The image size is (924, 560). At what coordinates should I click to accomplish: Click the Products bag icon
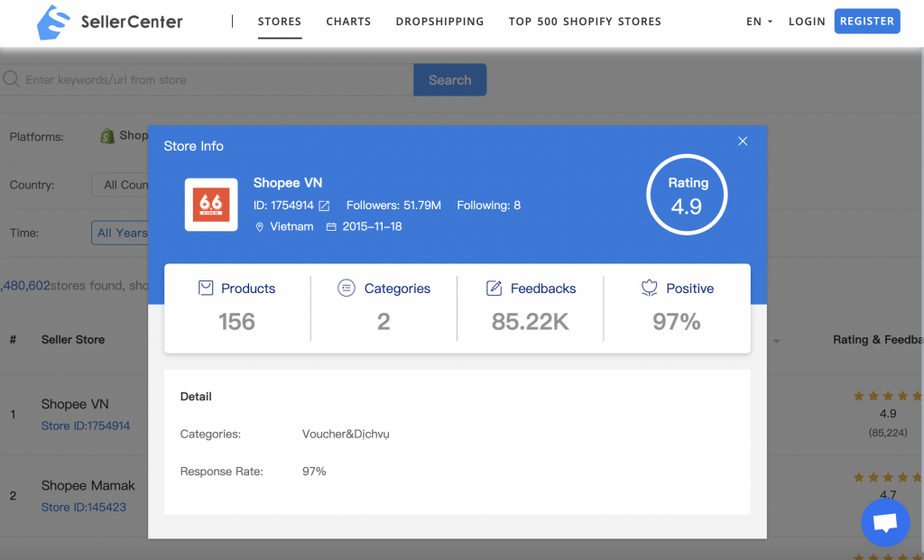click(206, 288)
